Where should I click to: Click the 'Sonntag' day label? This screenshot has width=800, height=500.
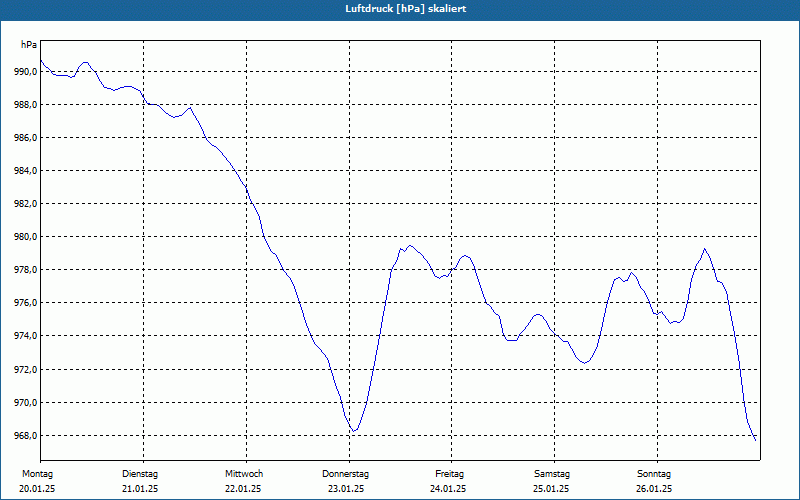[x=654, y=474]
